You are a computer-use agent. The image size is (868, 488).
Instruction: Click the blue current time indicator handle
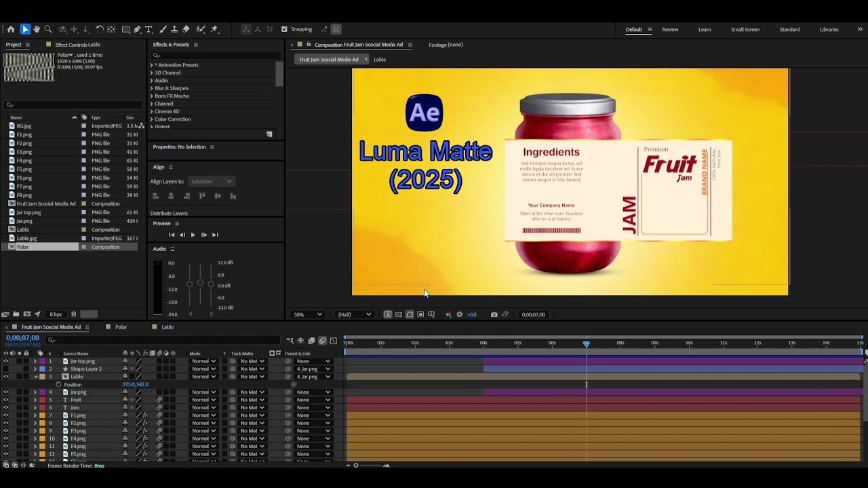587,344
